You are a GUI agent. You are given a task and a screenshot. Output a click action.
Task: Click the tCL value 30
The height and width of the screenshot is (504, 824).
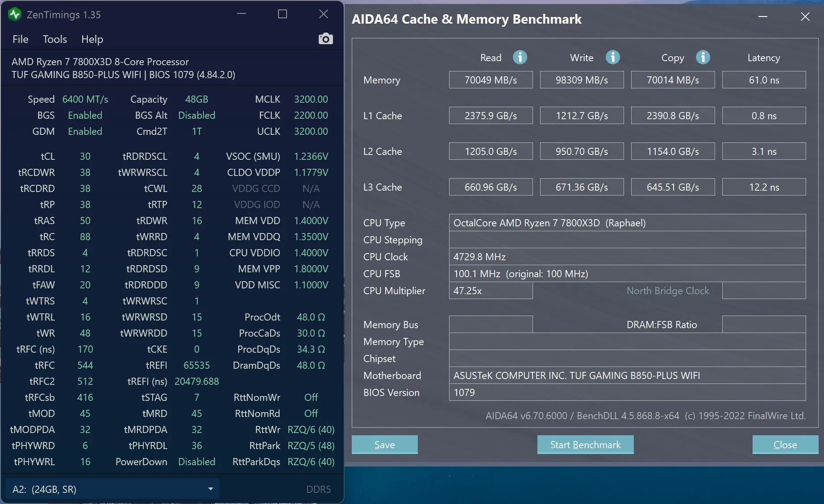(85, 156)
